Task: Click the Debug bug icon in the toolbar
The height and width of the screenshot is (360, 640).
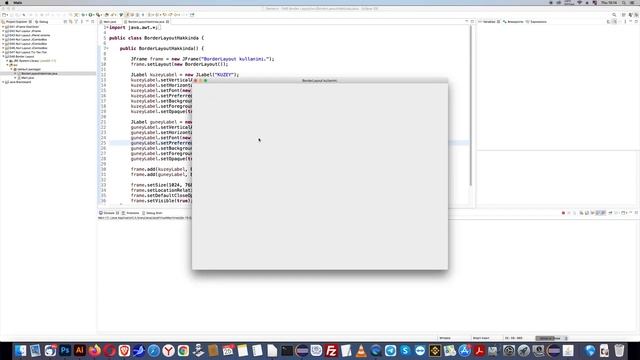Action: (x=84, y=15)
